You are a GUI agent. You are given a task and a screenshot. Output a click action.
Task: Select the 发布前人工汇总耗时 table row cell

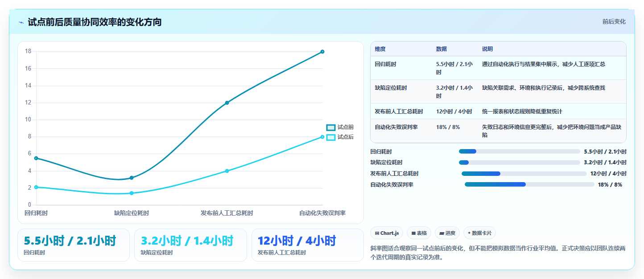[x=401, y=111]
